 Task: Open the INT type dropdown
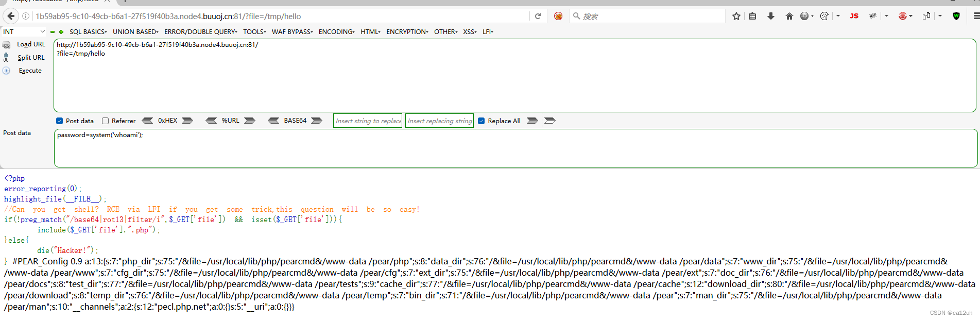[x=24, y=31]
